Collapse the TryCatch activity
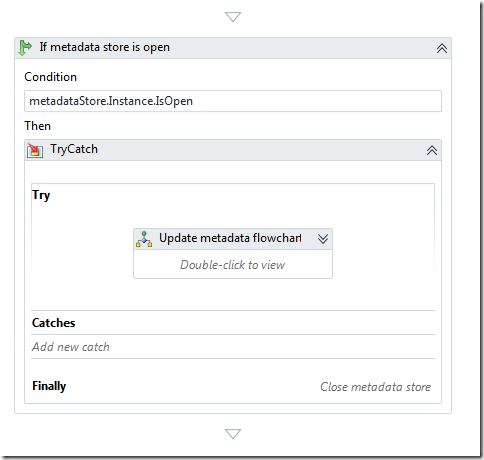Image resolution: width=484 pixels, height=460 pixels. click(432, 150)
